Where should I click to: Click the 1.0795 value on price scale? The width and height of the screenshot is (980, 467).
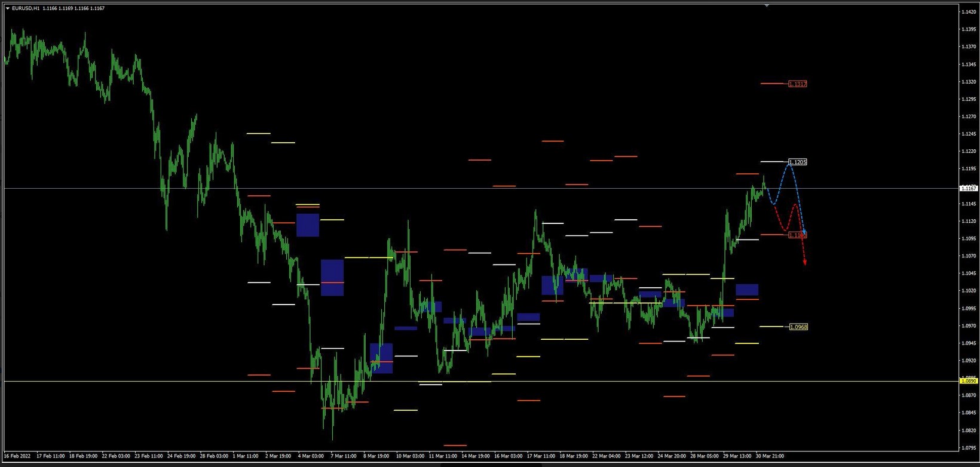969,448
